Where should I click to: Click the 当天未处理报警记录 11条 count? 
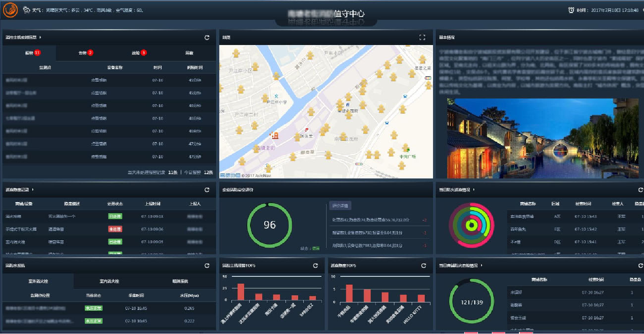click(x=153, y=173)
